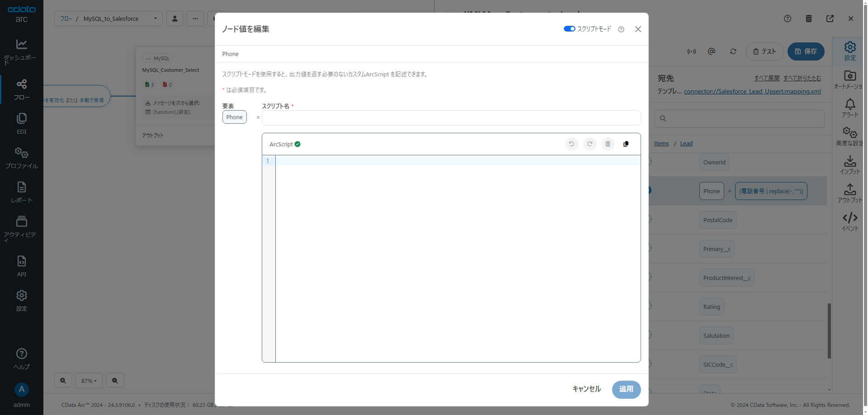Screen dimensions: 868x415
Task: Click Lead breadcrumb link
Action: [x=686, y=144]
